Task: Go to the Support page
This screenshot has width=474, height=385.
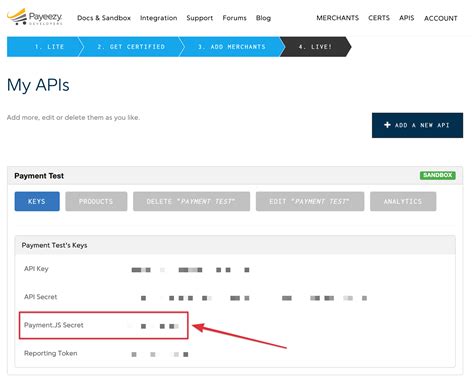Action: [x=199, y=18]
